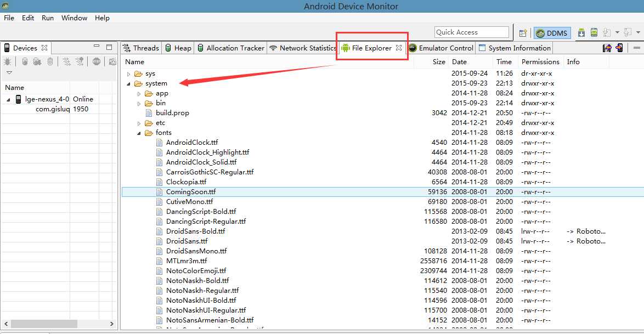
Task: Open the Help menu
Action: [x=102, y=18]
